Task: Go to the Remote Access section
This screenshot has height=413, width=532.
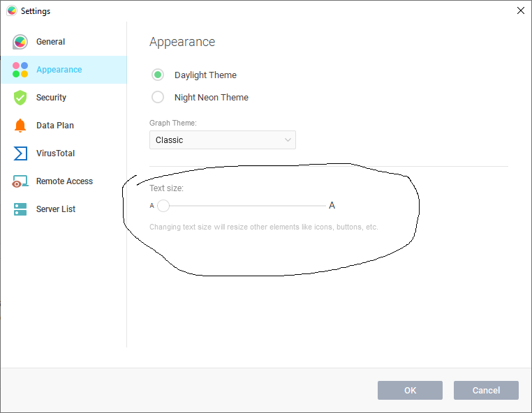Action: click(64, 181)
